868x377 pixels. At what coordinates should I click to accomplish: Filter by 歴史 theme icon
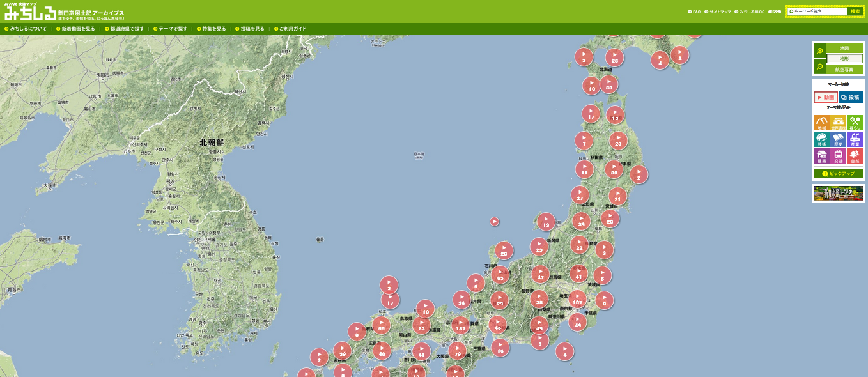click(x=838, y=139)
